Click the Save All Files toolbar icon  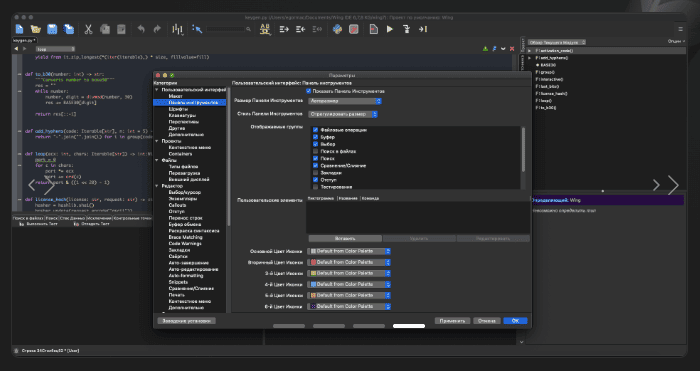pos(69,29)
